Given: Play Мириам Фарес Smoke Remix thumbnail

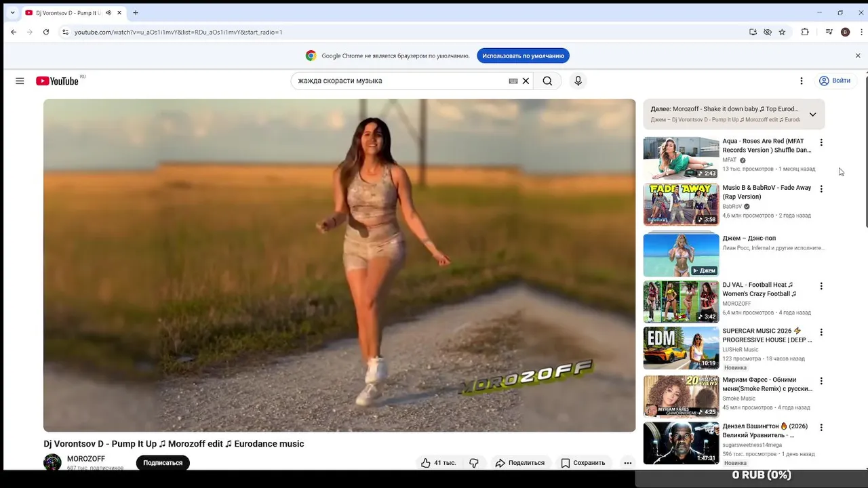Looking at the screenshot, I should pyautogui.click(x=681, y=396).
